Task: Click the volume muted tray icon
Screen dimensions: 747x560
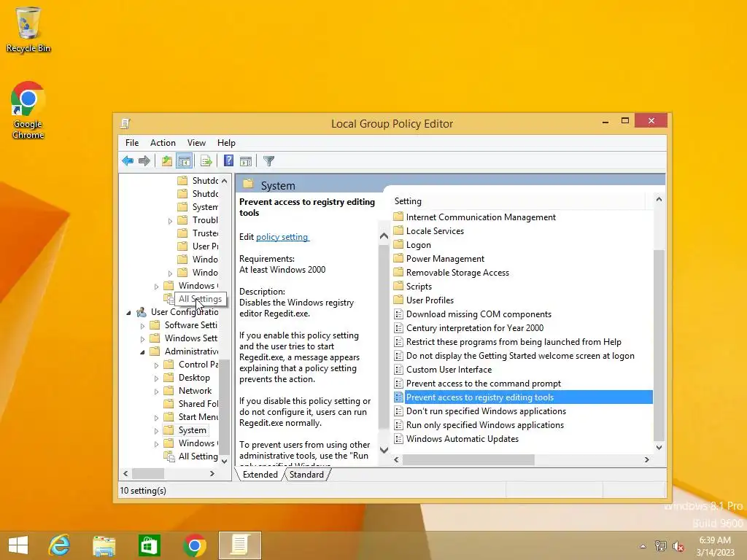Action: pyautogui.click(x=678, y=546)
